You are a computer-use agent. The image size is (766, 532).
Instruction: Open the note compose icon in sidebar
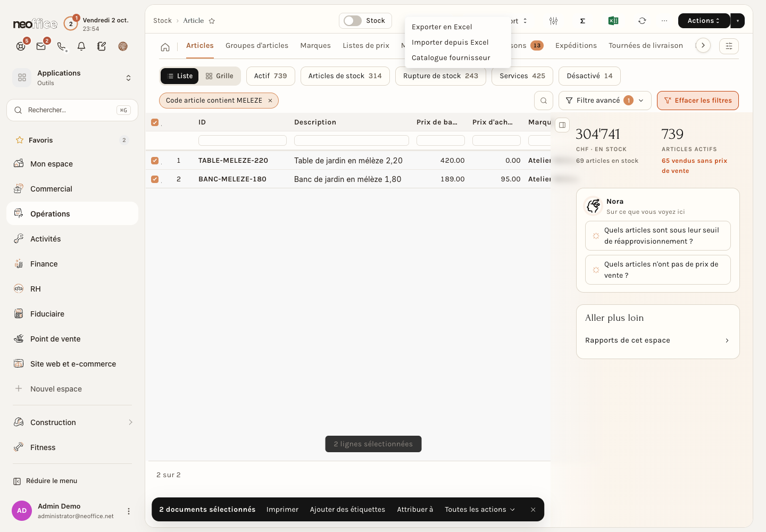(102, 46)
